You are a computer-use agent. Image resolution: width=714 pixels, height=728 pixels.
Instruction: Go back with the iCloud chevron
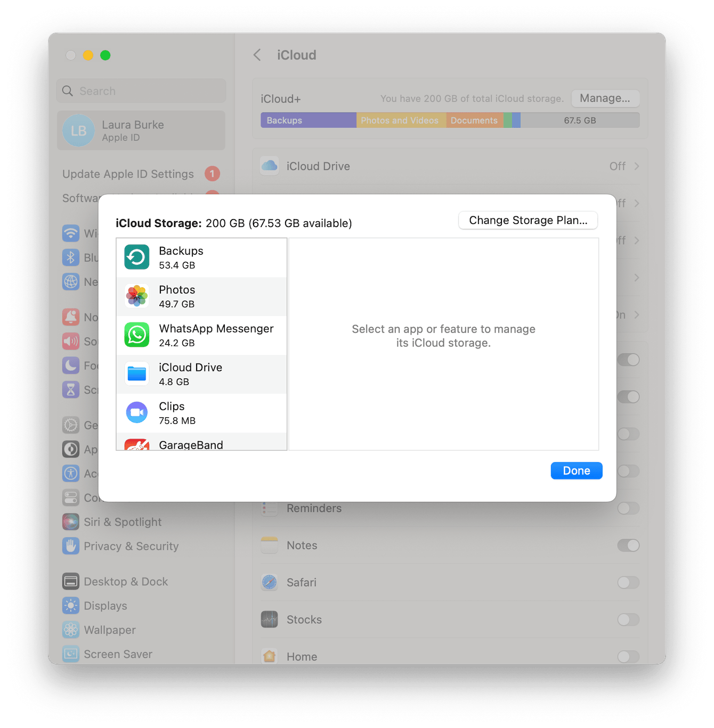click(257, 55)
